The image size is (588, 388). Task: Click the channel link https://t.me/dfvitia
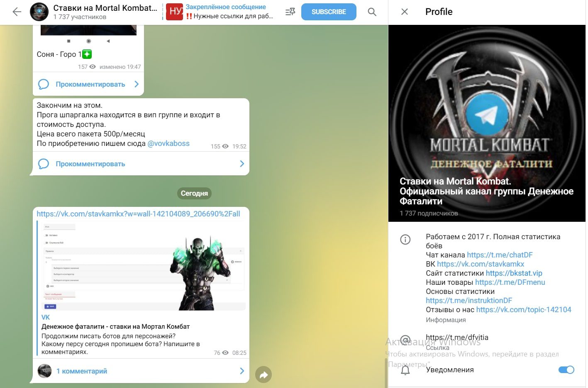457,337
